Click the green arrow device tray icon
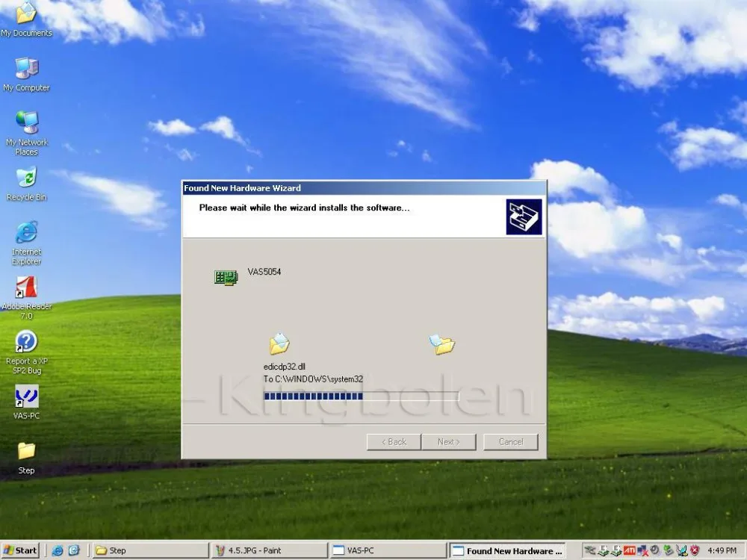Image resolution: width=747 pixels, height=560 pixels. point(669,551)
